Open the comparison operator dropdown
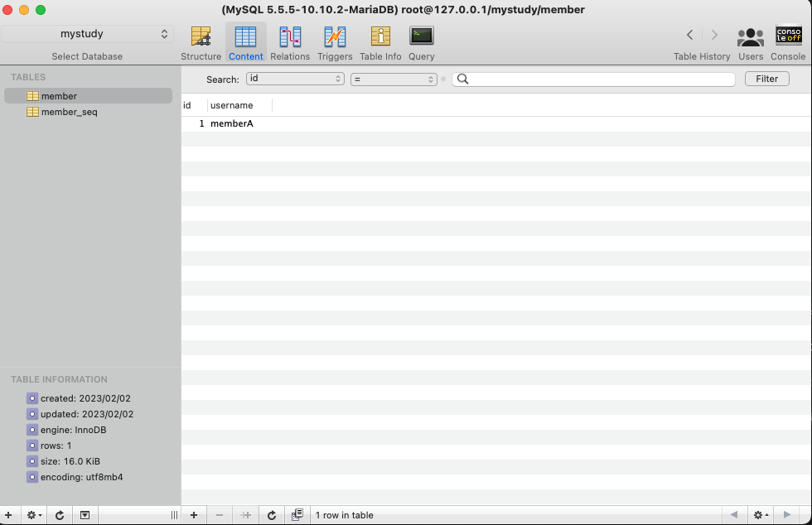The width and height of the screenshot is (812, 525). pos(394,79)
